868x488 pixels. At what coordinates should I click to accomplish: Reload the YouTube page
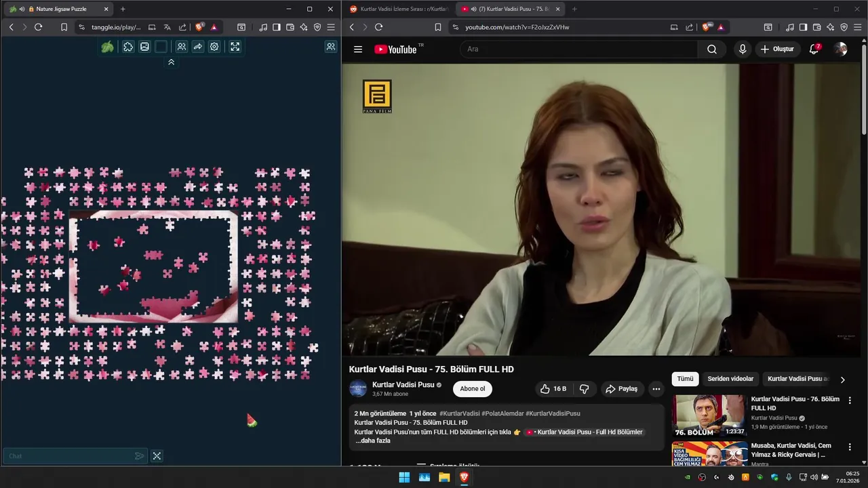coord(378,27)
